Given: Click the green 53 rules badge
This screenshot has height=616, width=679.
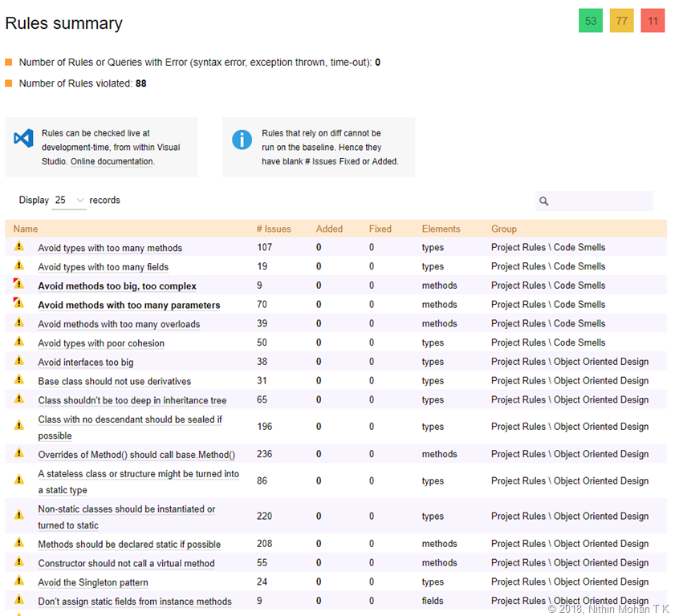Looking at the screenshot, I should (591, 21).
